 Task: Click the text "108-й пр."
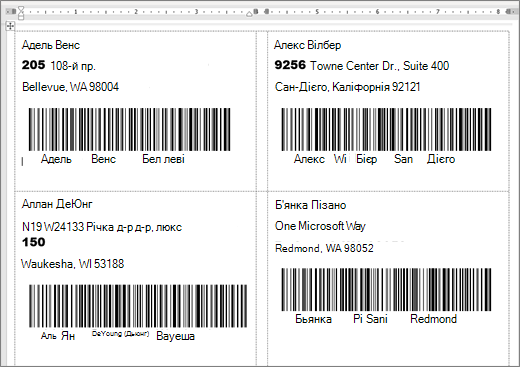[x=73, y=66]
